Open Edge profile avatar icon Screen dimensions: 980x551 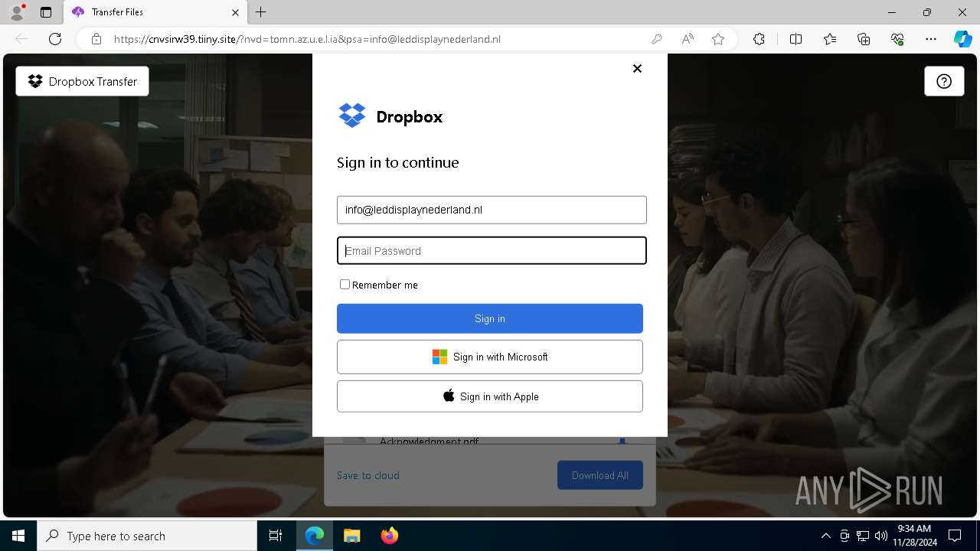(17, 12)
